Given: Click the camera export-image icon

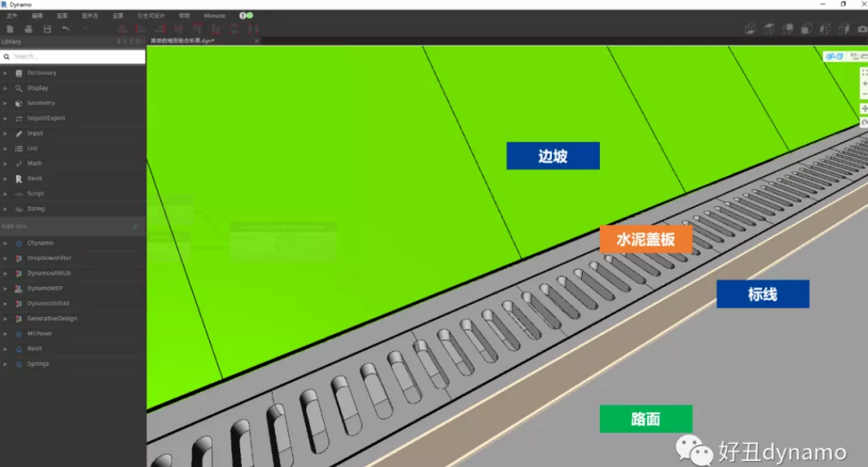Looking at the screenshot, I should point(863,29).
